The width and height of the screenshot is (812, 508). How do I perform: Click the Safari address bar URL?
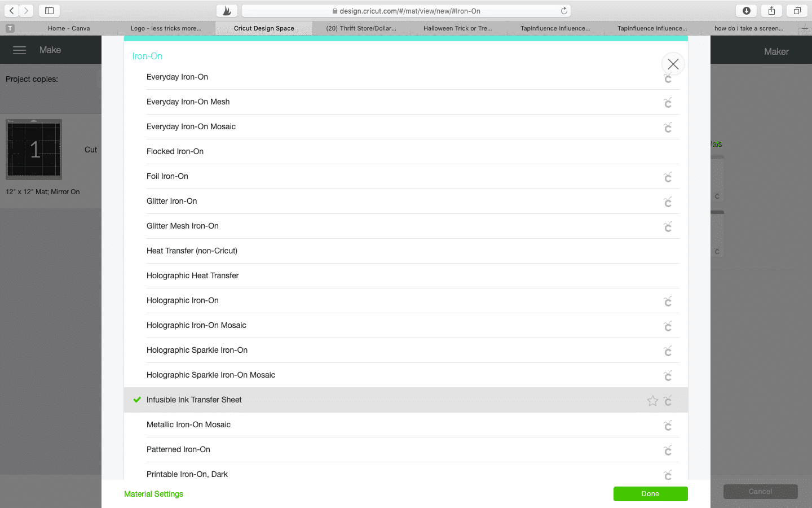pos(406,11)
